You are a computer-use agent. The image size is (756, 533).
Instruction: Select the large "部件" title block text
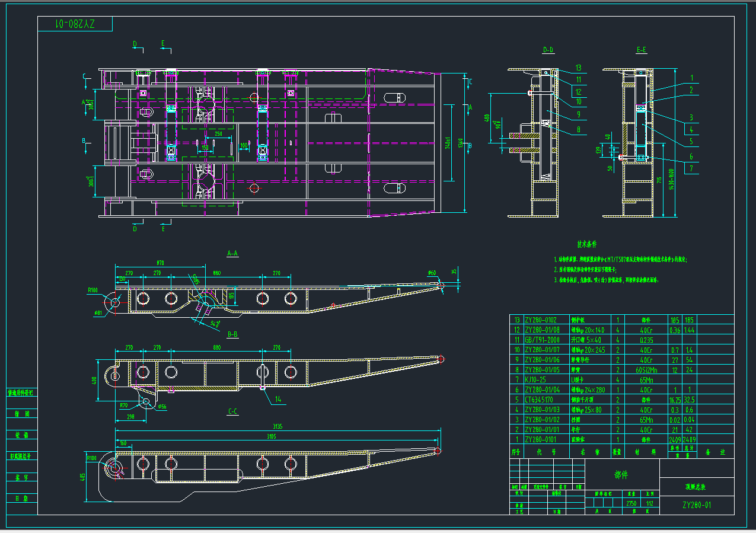[621, 475]
